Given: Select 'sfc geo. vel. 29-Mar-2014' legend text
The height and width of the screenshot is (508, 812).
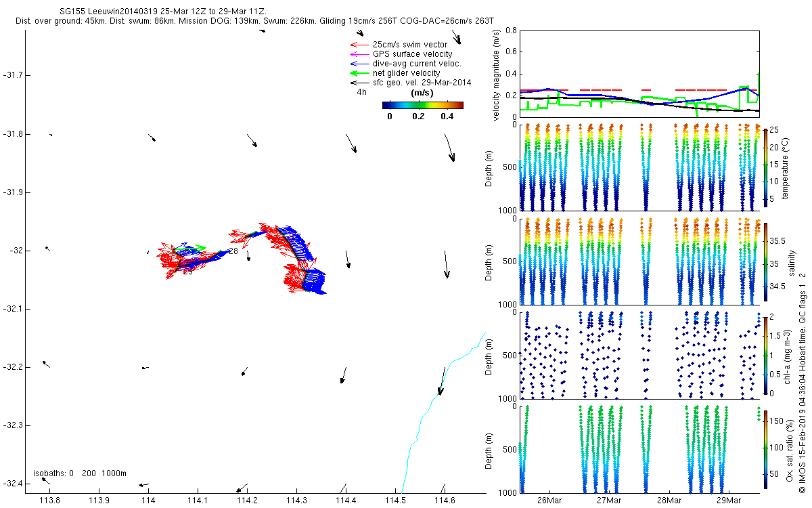Looking at the screenshot, I should pyautogui.click(x=422, y=83).
